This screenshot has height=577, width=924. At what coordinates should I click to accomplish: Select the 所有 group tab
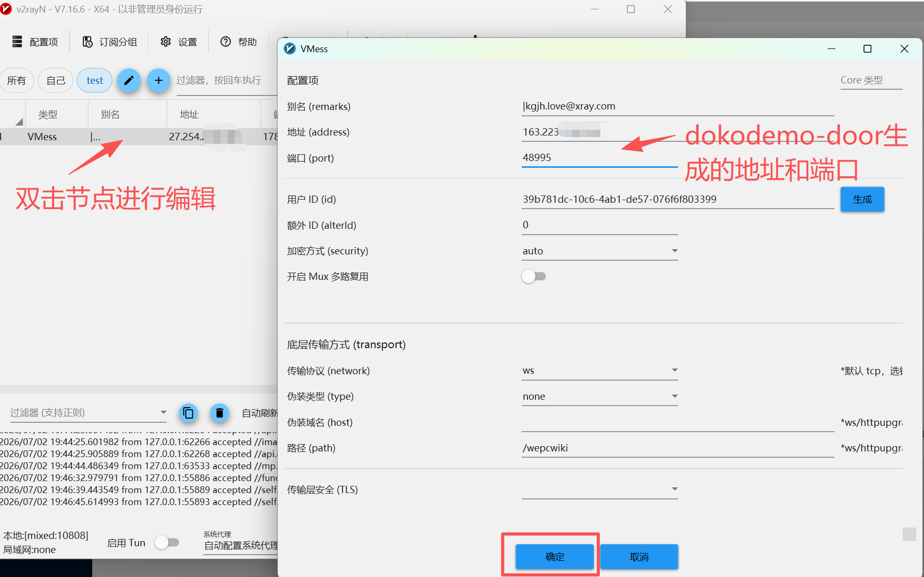click(16, 80)
